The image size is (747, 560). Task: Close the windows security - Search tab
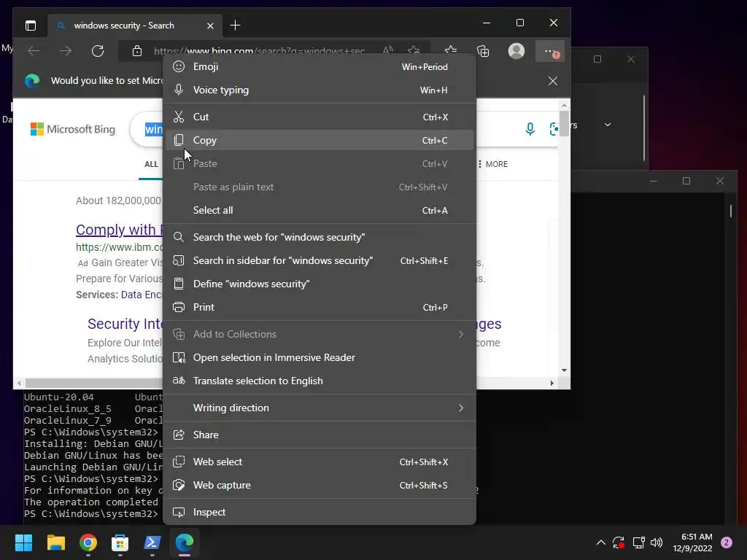tap(210, 26)
